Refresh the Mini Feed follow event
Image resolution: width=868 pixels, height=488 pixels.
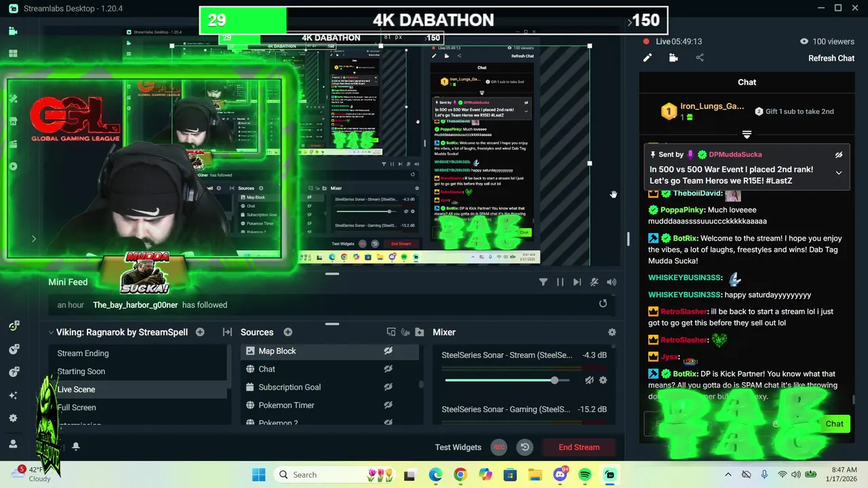(x=603, y=304)
